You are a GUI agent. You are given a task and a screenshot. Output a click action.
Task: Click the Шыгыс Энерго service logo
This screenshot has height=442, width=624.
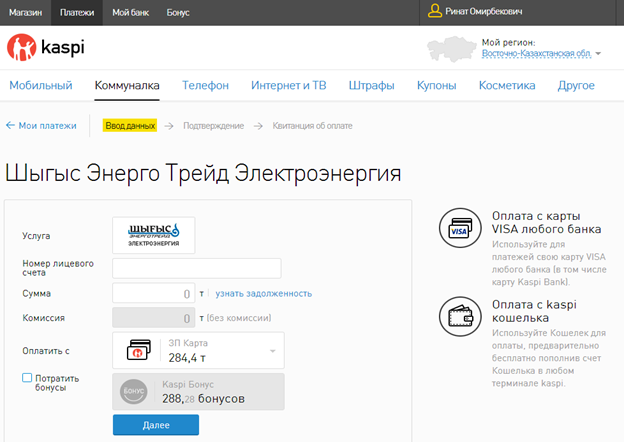154,235
